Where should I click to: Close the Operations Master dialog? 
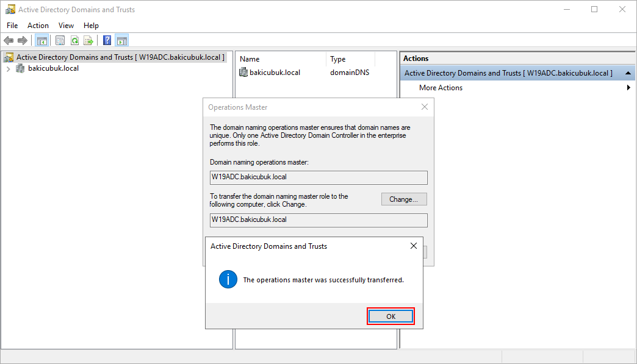click(425, 107)
